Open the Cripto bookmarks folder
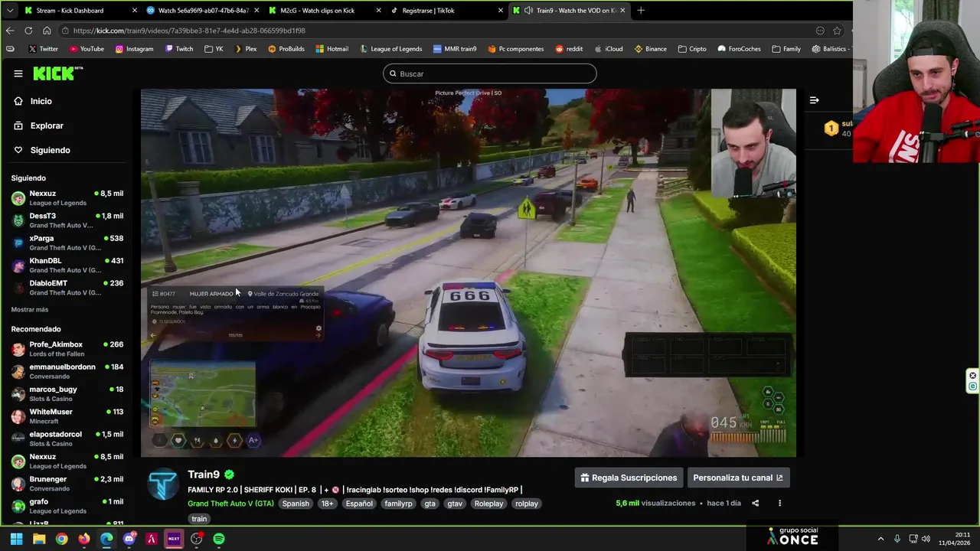Viewport: 980px width, 551px height. (691, 49)
